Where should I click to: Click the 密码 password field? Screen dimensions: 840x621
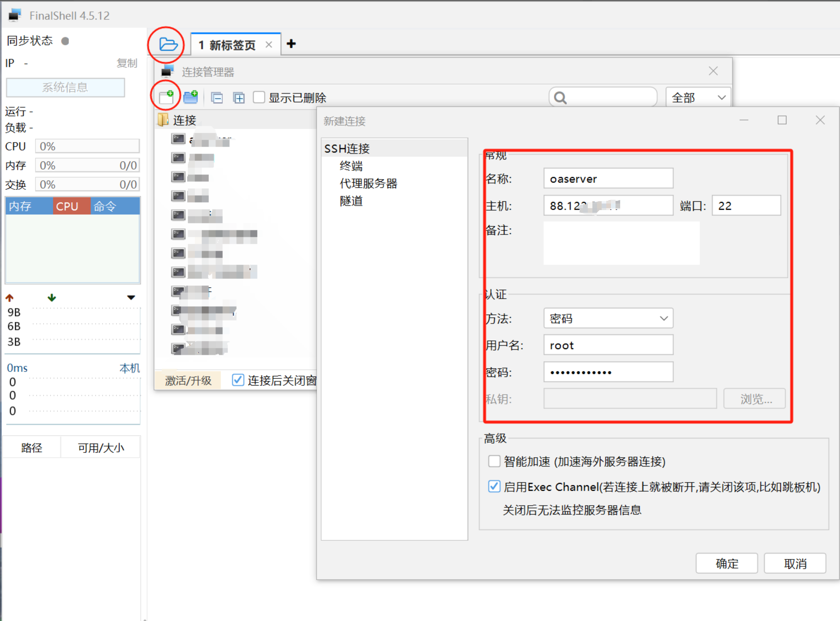(x=608, y=372)
